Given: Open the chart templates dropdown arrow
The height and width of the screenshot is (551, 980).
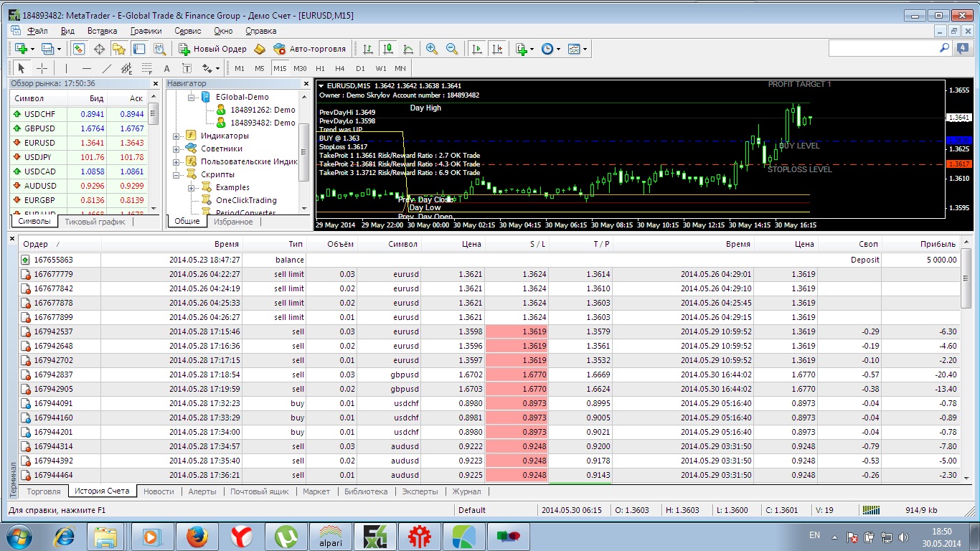Looking at the screenshot, I should click(x=585, y=49).
